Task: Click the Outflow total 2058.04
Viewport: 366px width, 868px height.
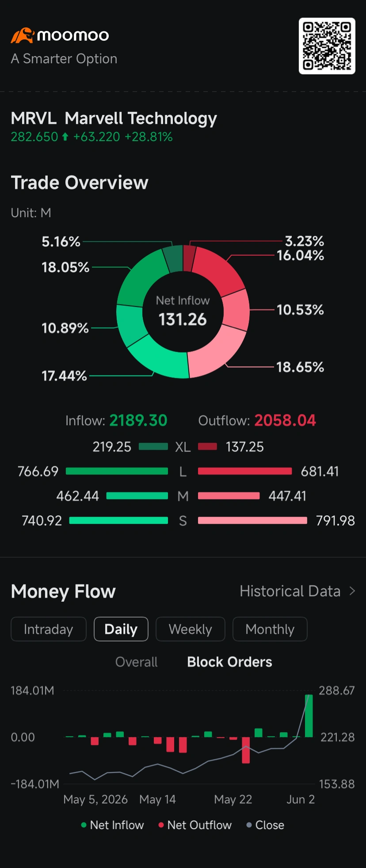Action: [286, 420]
